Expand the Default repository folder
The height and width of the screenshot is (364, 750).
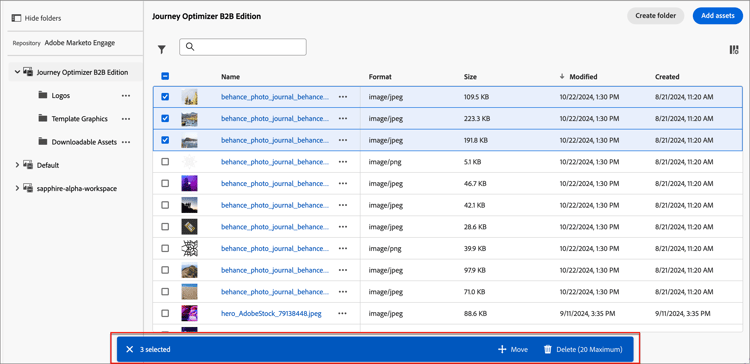point(17,165)
